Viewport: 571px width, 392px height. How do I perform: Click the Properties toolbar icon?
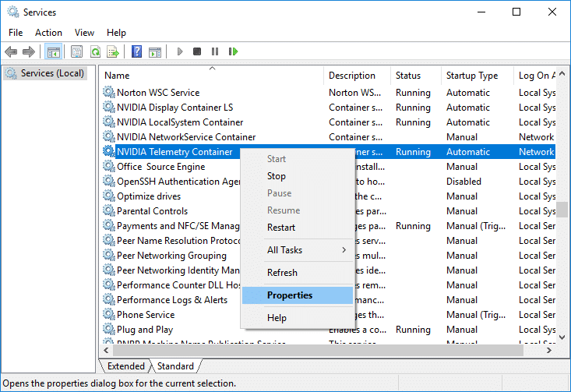76,52
